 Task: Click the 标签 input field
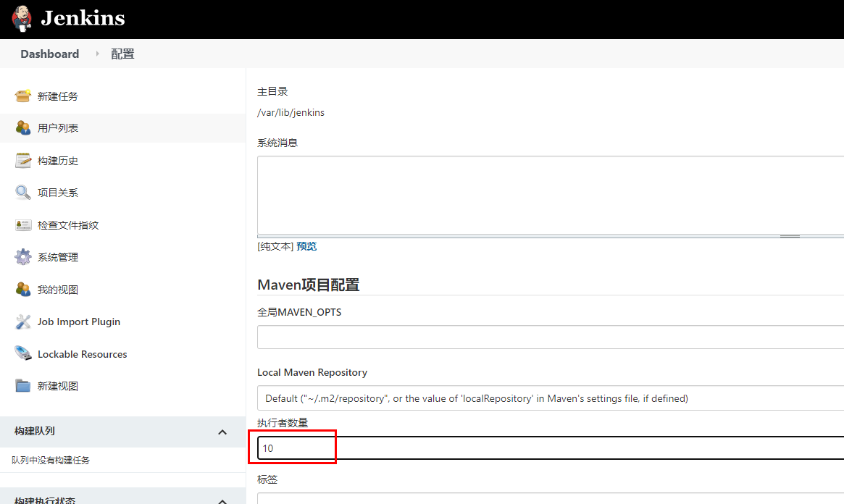[551, 499]
